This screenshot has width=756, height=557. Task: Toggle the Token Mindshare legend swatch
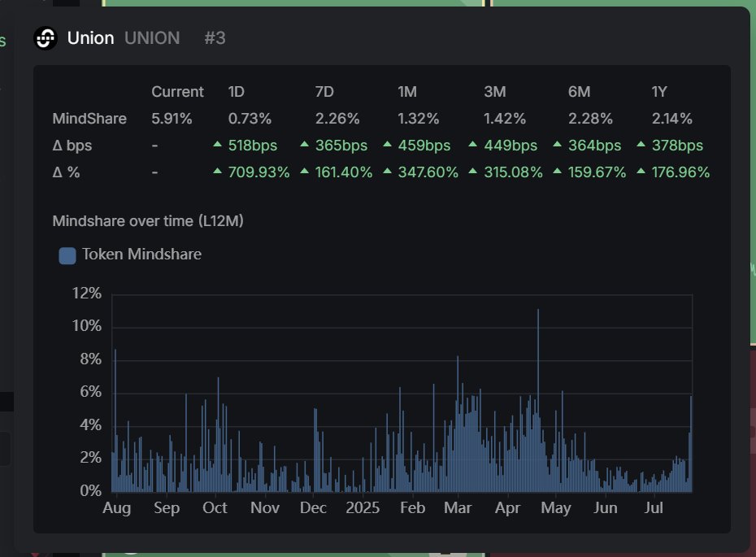click(x=67, y=255)
